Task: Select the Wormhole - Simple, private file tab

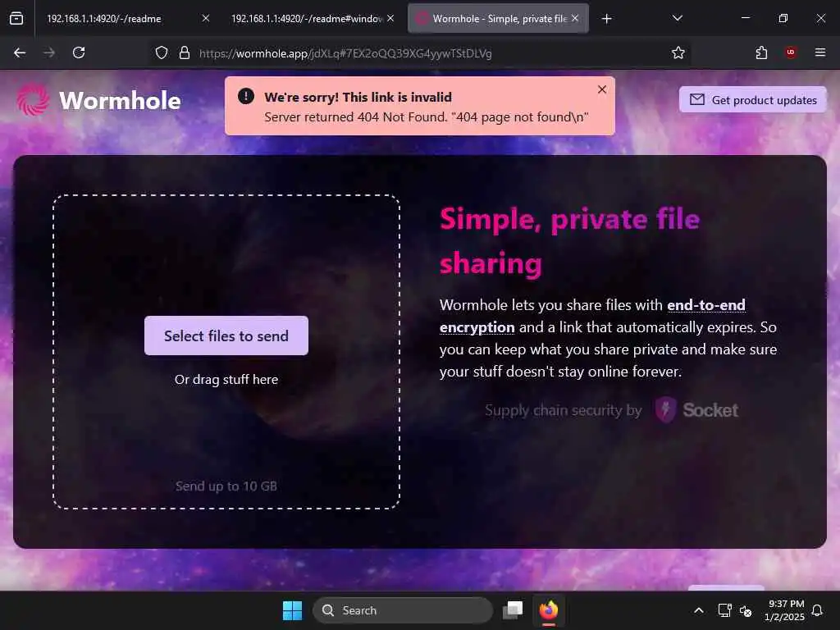Action: tap(498, 18)
